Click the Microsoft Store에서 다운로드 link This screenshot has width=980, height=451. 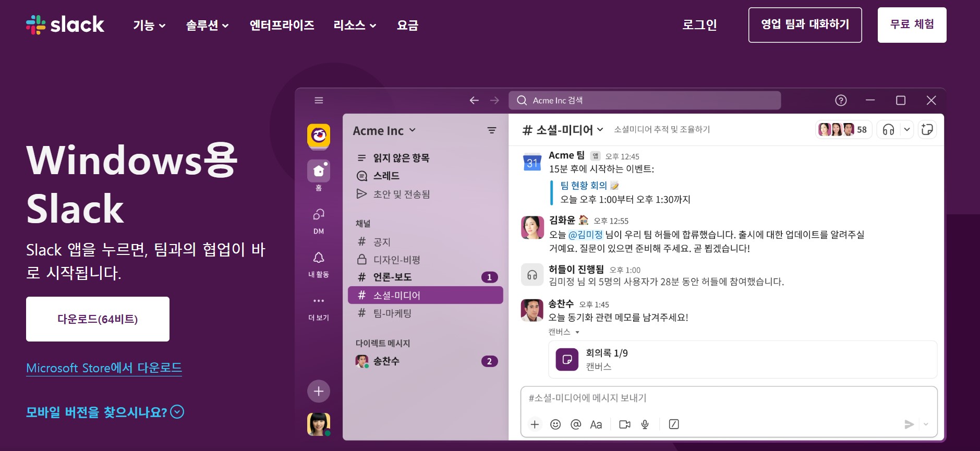(x=104, y=368)
